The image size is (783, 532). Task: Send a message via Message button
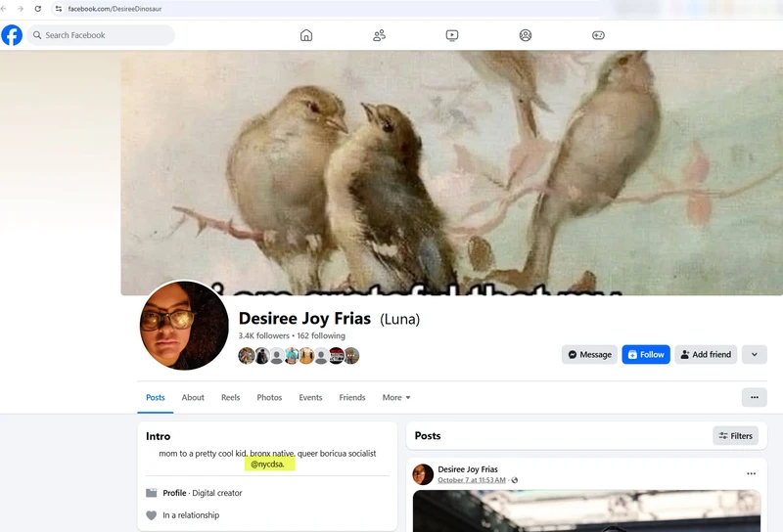tap(589, 354)
